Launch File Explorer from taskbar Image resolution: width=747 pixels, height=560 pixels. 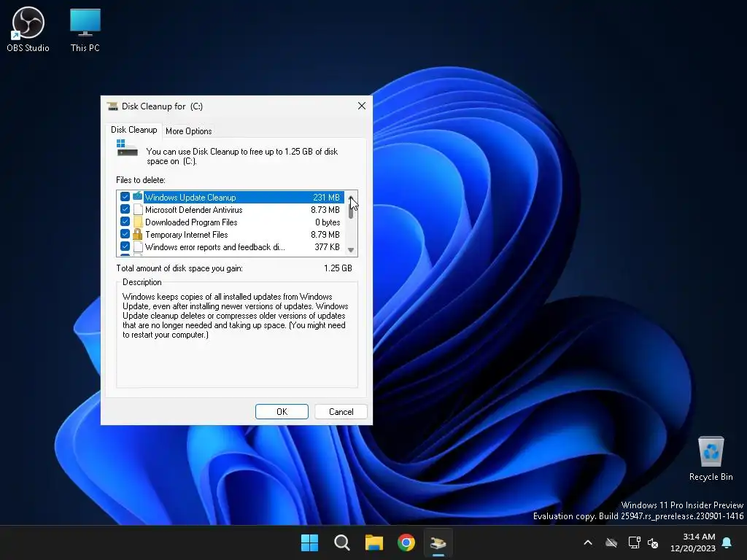[374, 542]
